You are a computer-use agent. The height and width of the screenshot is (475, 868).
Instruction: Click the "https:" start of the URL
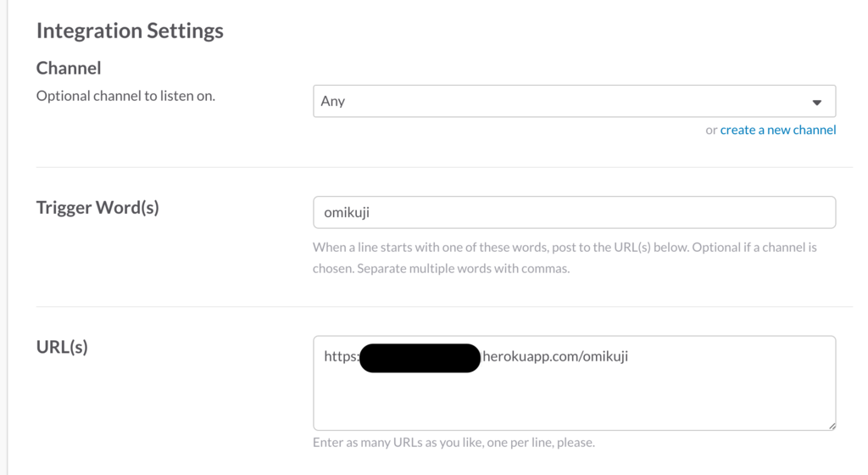click(x=341, y=356)
